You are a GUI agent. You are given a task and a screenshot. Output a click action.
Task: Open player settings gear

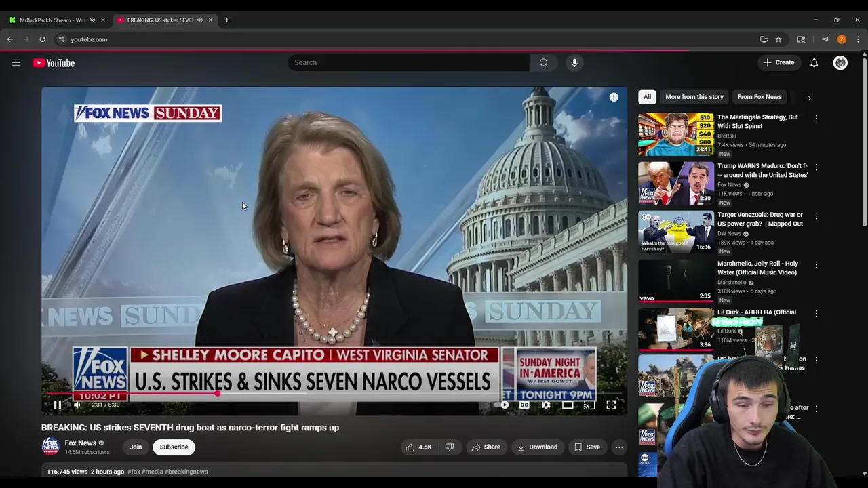pyautogui.click(x=546, y=405)
